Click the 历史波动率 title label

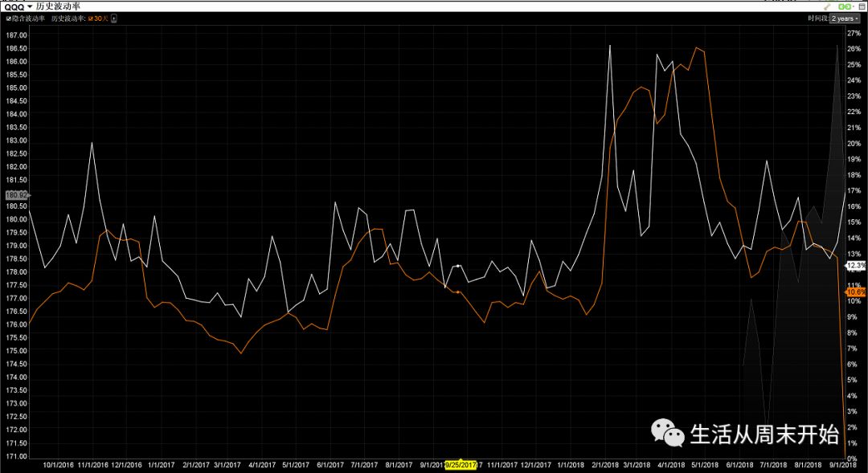58,6
